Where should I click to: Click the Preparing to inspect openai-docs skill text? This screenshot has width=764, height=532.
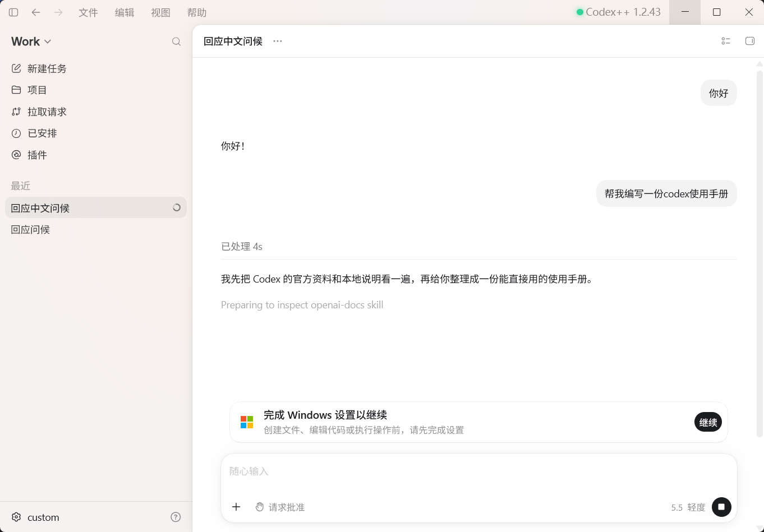302,305
